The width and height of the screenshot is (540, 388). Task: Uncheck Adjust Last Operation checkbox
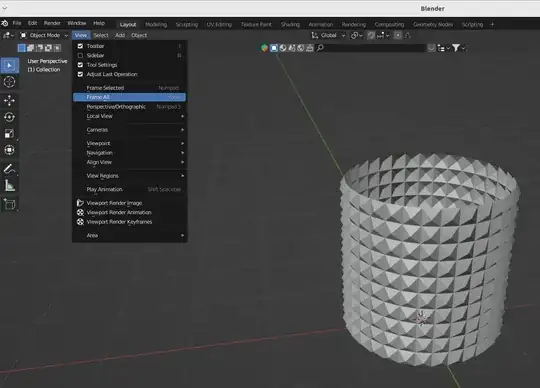tap(80, 74)
